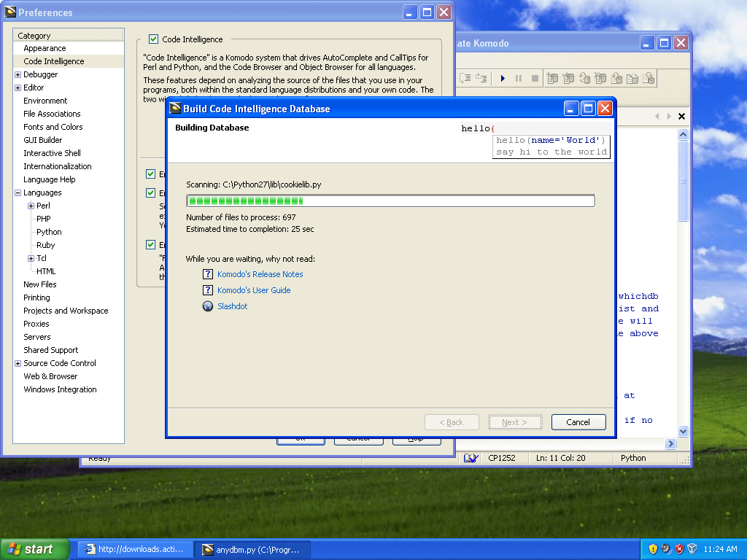Screen dimensions: 747x560
Task: Open the File Associations preferences
Action: pos(52,114)
